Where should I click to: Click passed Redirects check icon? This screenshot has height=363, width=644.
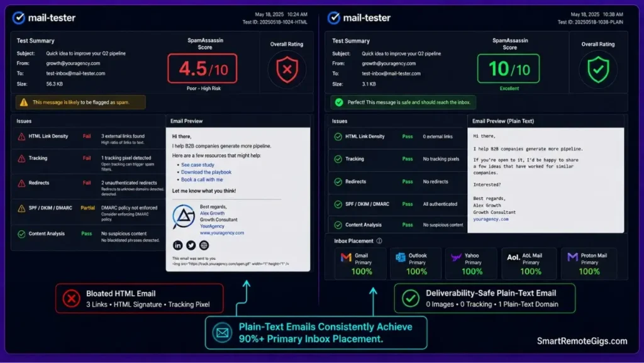coord(338,181)
